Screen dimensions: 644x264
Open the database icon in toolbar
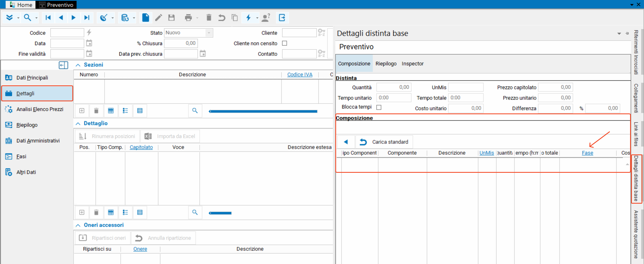125,18
